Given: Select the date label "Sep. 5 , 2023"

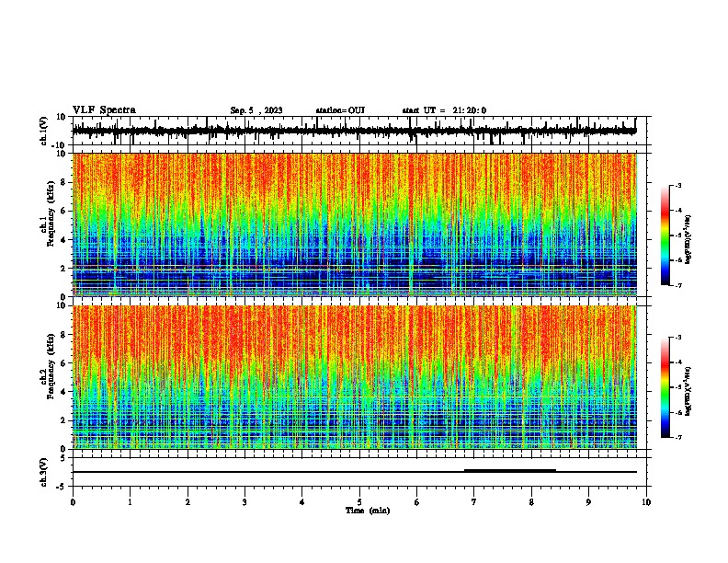Looking at the screenshot, I should click(256, 110).
